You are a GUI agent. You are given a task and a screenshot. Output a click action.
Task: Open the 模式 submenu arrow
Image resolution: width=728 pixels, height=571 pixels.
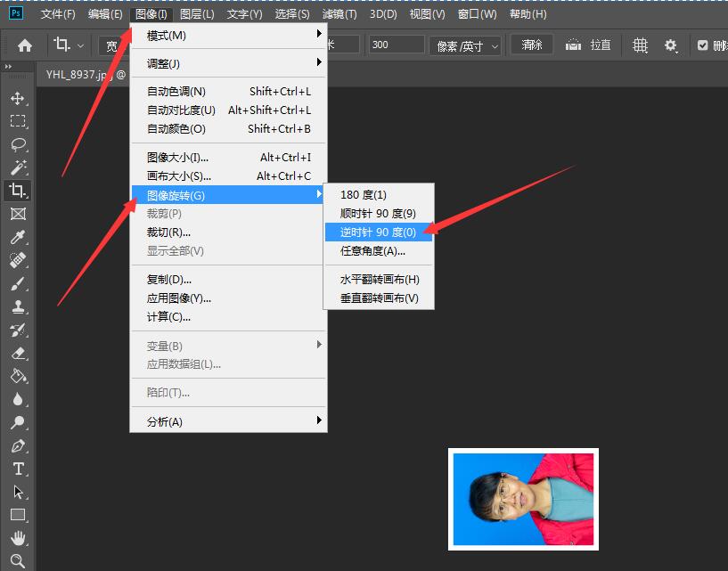pyautogui.click(x=319, y=34)
